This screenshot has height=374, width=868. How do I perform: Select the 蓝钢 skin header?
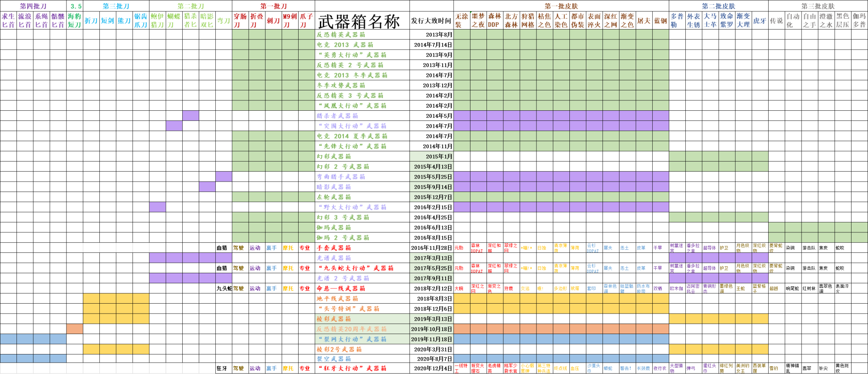tap(661, 20)
